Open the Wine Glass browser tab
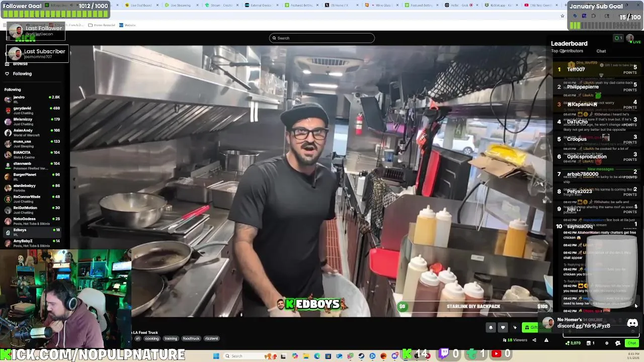The height and width of the screenshot is (362, 644). 381,5
